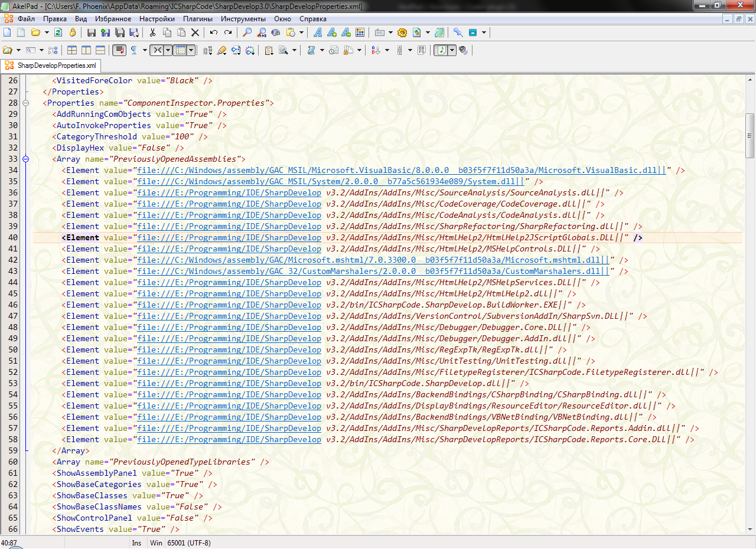Click the Delete X icon

[195, 32]
